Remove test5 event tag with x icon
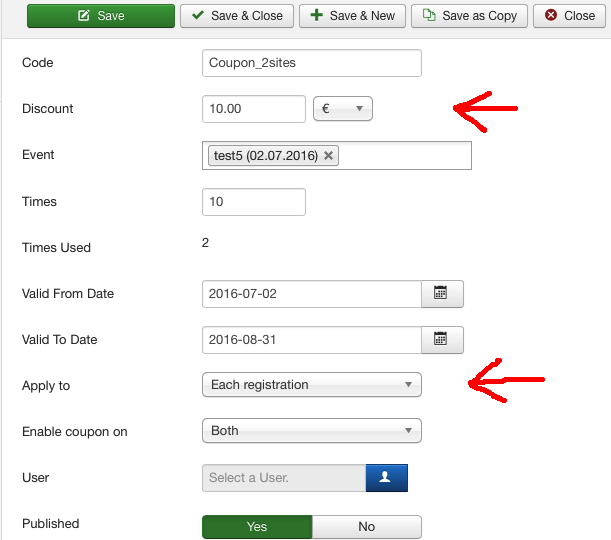The image size is (611, 540). [329, 156]
